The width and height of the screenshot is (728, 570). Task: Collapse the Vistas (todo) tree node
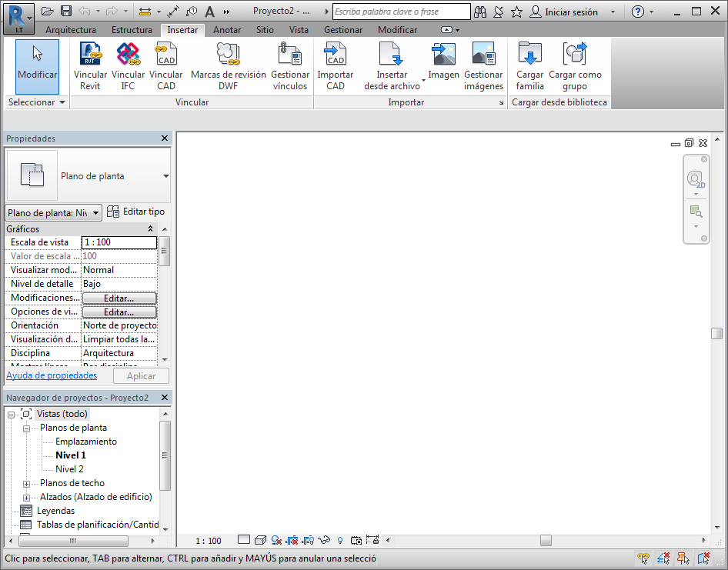click(x=11, y=415)
